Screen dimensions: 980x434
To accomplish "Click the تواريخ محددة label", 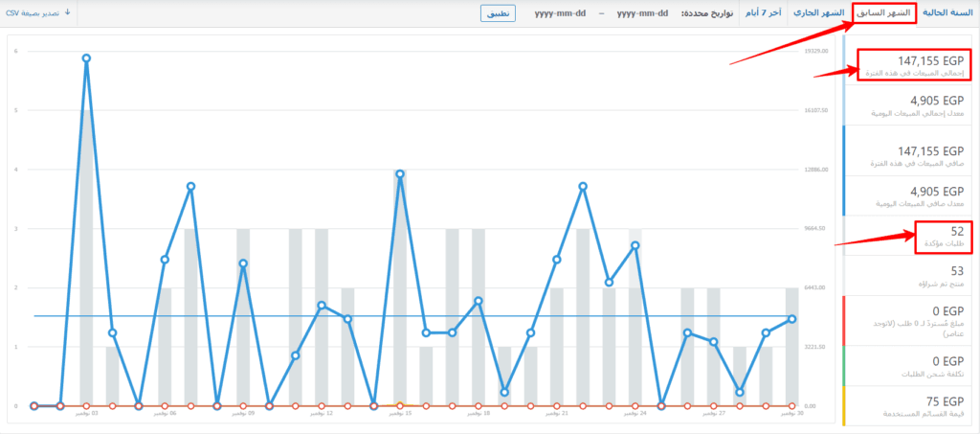I will (708, 13).
